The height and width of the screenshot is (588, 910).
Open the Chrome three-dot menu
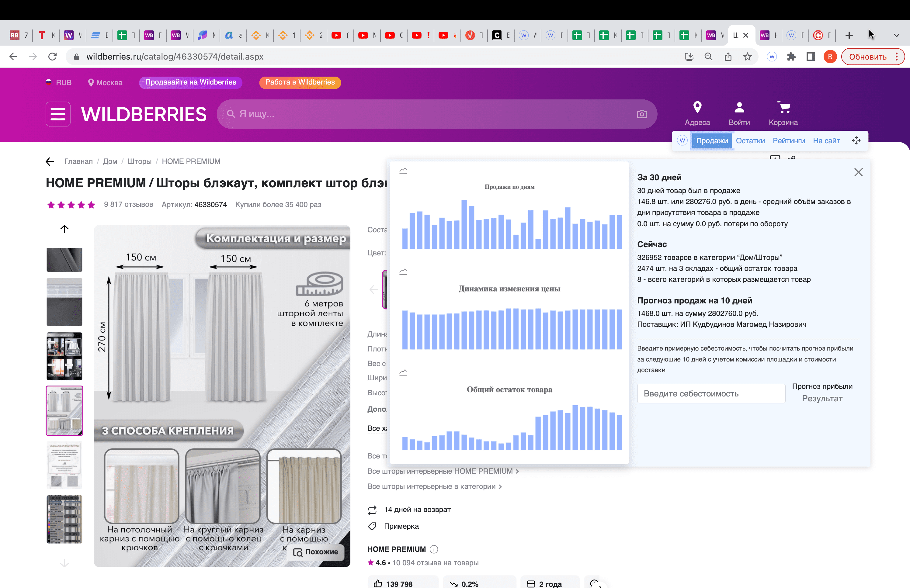click(x=896, y=57)
